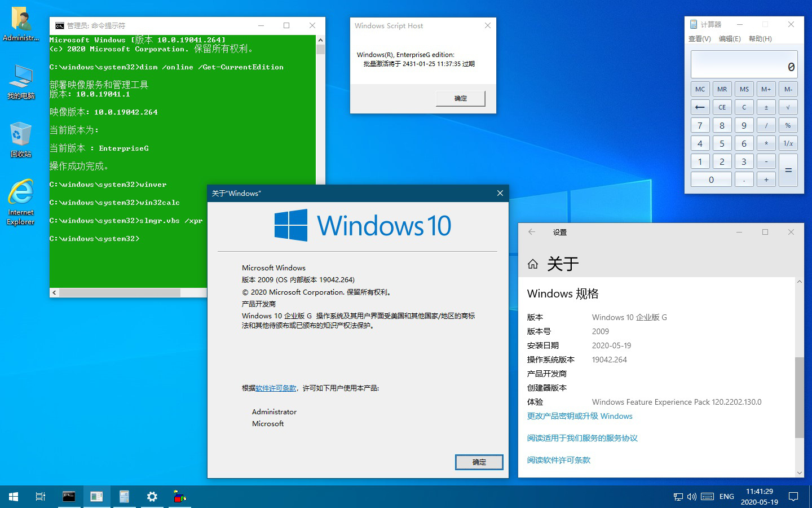
Task: Click OK in Windows Script Host dialog
Action: (x=460, y=98)
